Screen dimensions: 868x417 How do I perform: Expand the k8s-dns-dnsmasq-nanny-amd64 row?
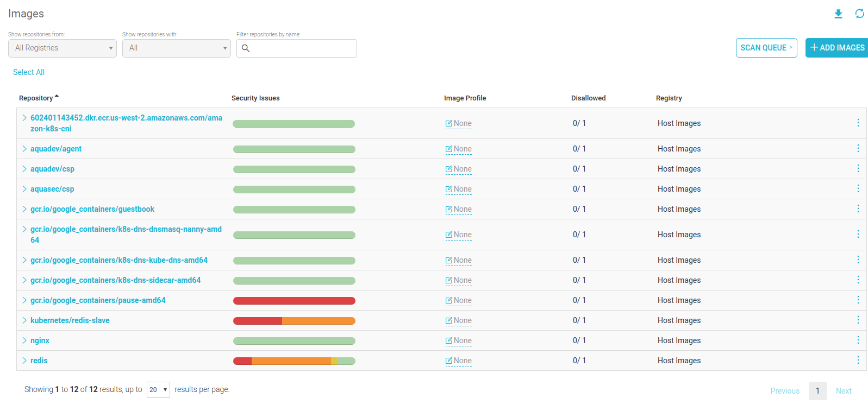click(x=24, y=229)
